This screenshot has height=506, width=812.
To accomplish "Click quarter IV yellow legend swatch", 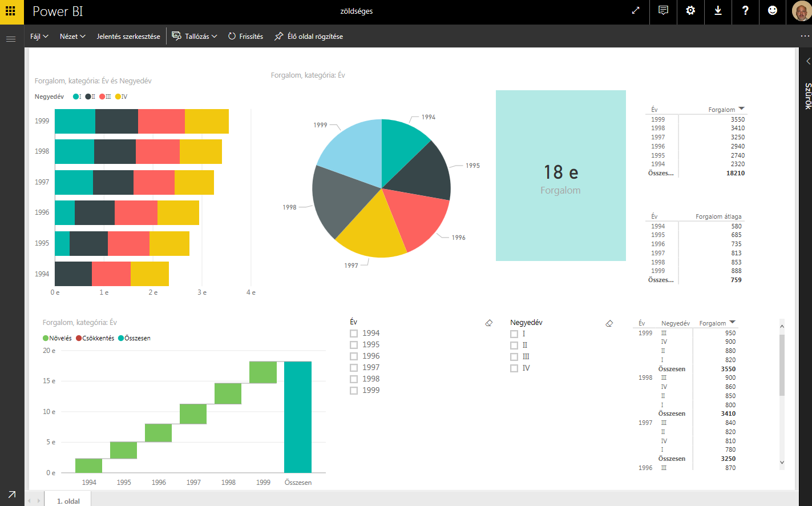I will coord(118,97).
